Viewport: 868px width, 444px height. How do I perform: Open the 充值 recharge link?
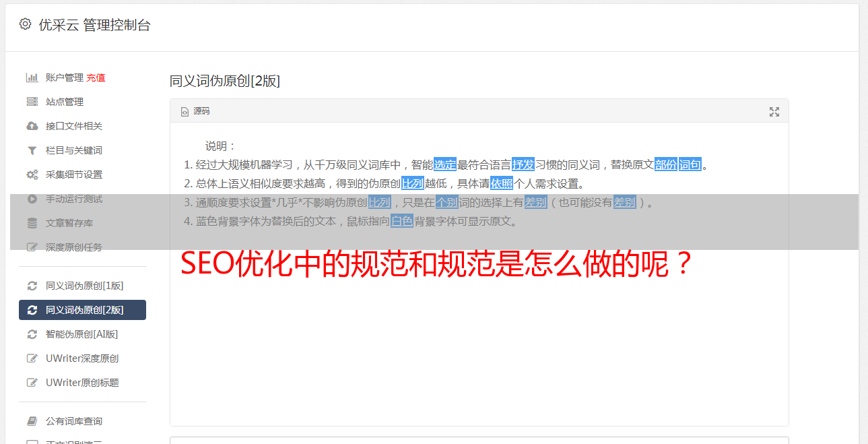pyautogui.click(x=96, y=77)
